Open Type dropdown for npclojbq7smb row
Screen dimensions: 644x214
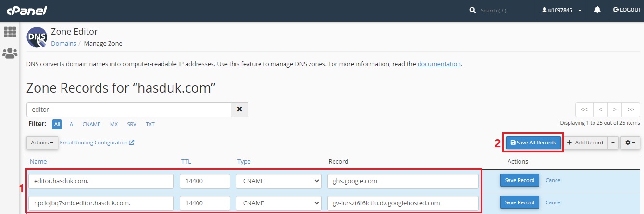(279, 203)
